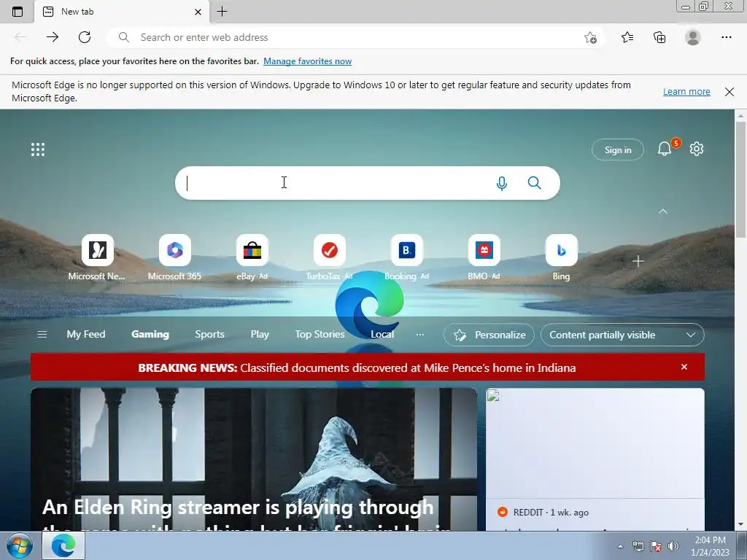Open the network tray icon

tap(638, 547)
